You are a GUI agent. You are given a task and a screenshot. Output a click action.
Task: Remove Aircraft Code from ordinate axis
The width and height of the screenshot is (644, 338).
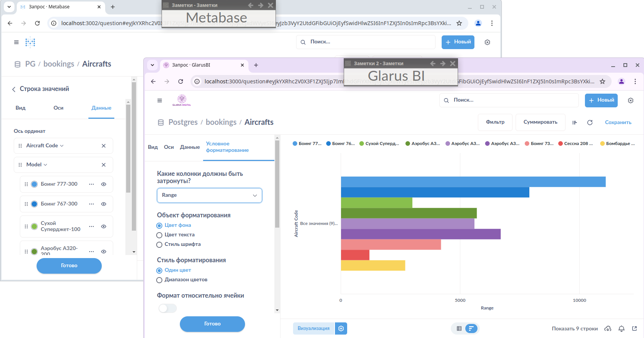(x=104, y=146)
